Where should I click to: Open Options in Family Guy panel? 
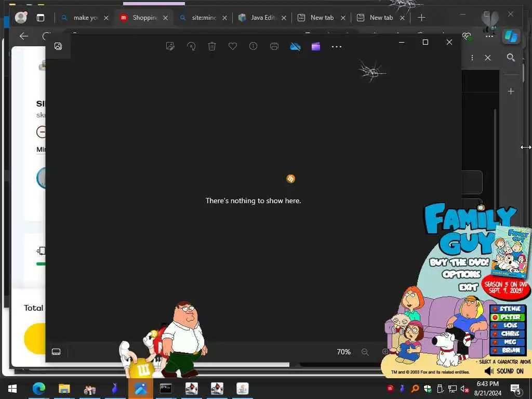point(461,274)
